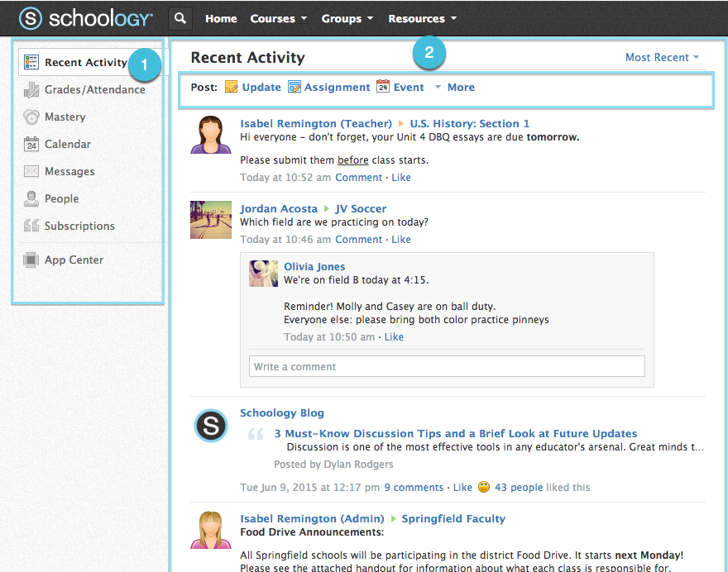The height and width of the screenshot is (572, 728).
Task: Click the Write a comment field
Action: click(447, 367)
